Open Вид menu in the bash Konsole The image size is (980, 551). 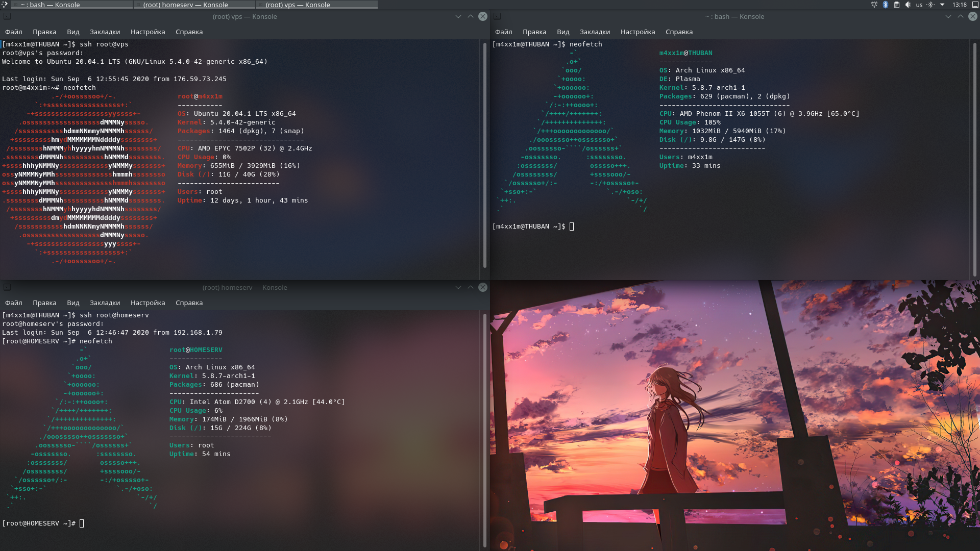[x=563, y=32]
